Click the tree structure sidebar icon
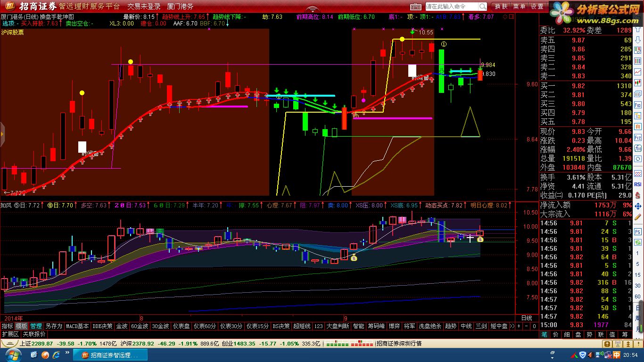The height and width of the screenshot is (362, 644). tap(638, 115)
